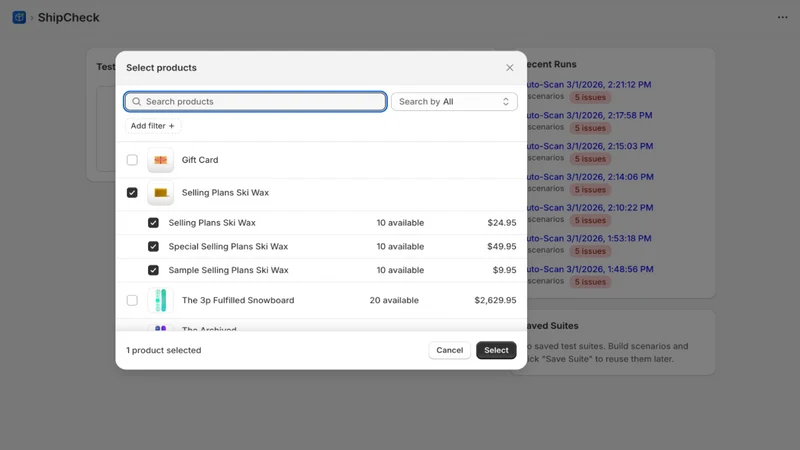The image size is (800, 450).
Task: Uncheck the Sample Selling Plans Ski Wax variant
Action: point(153,270)
